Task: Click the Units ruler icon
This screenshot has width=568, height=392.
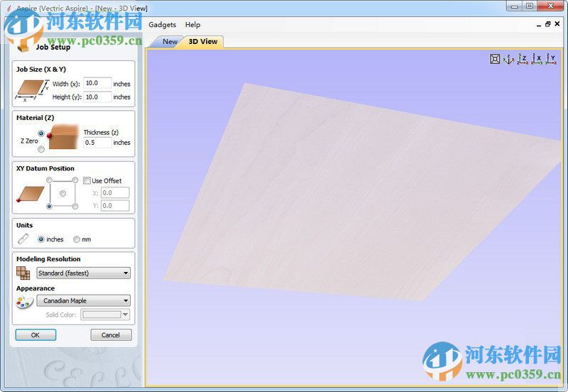Action: [23, 239]
